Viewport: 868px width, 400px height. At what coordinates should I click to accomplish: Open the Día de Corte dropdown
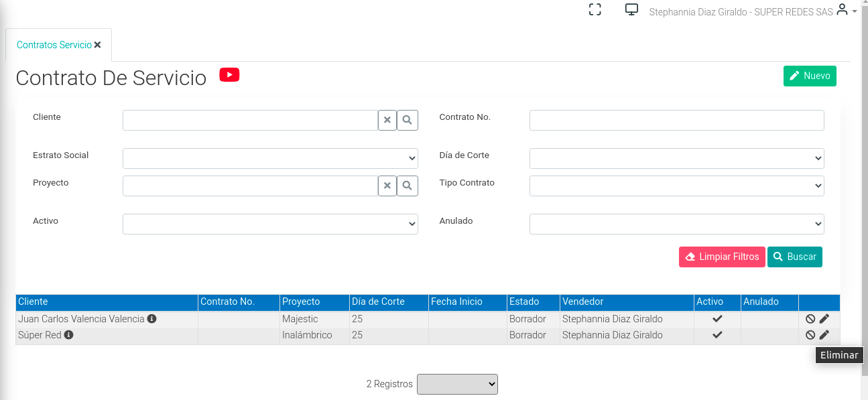click(x=677, y=158)
